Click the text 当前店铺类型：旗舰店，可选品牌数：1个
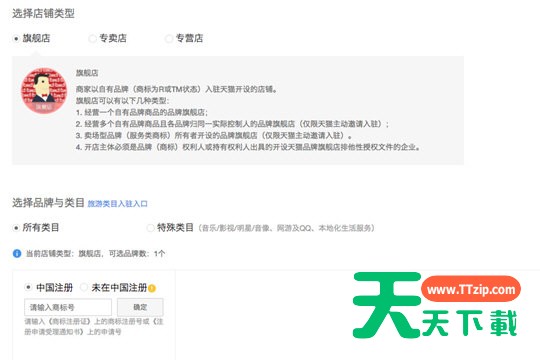Viewport: 540px width, 360px height. pyautogui.click(x=95, y=254)
